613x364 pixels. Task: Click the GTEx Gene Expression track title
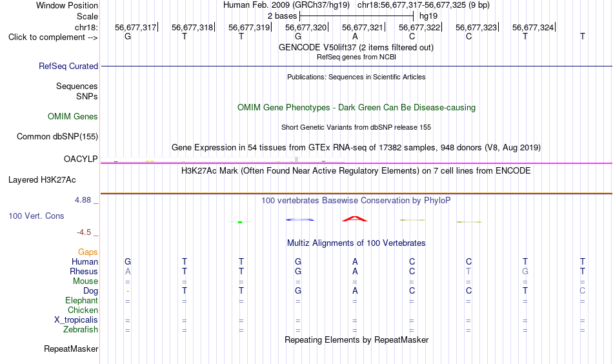(x=356, y=147)
